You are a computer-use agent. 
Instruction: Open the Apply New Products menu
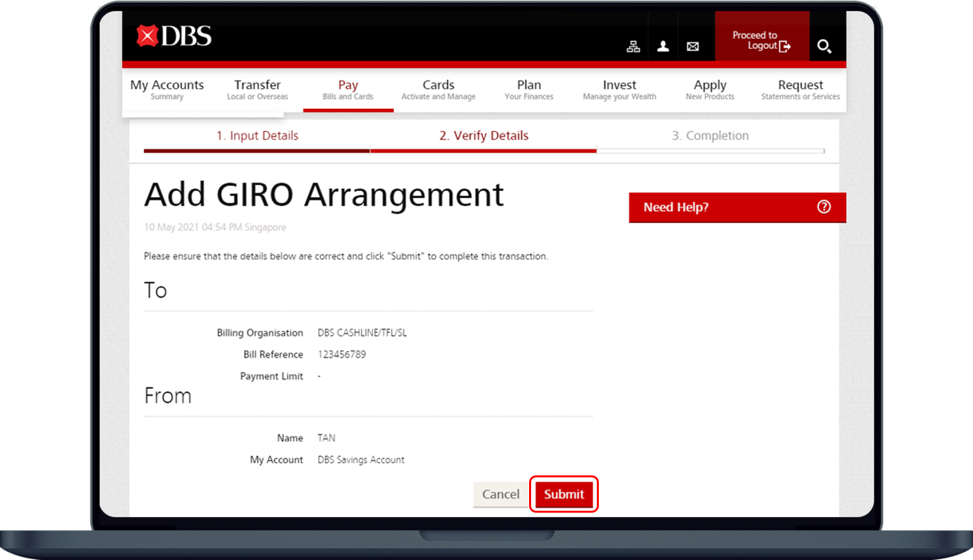710,90
